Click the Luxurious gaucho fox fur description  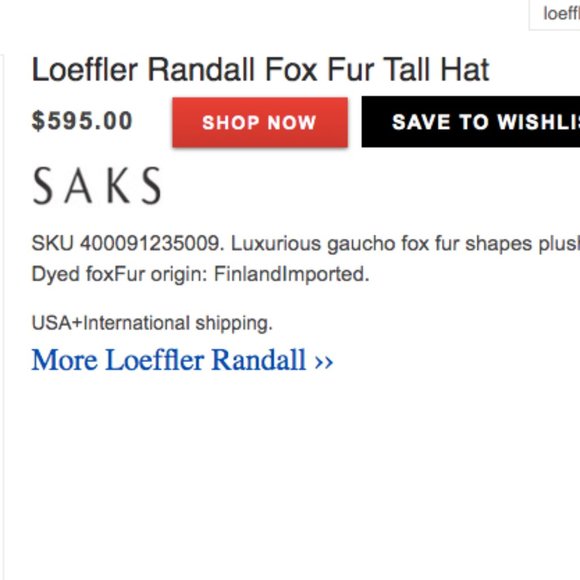(405, 244)
